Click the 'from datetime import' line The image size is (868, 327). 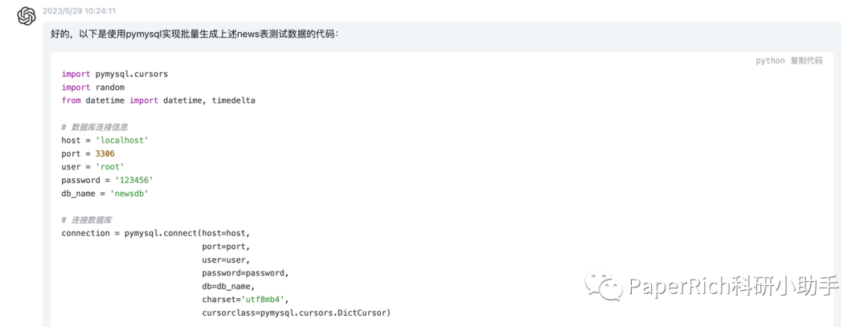(158, 100)
